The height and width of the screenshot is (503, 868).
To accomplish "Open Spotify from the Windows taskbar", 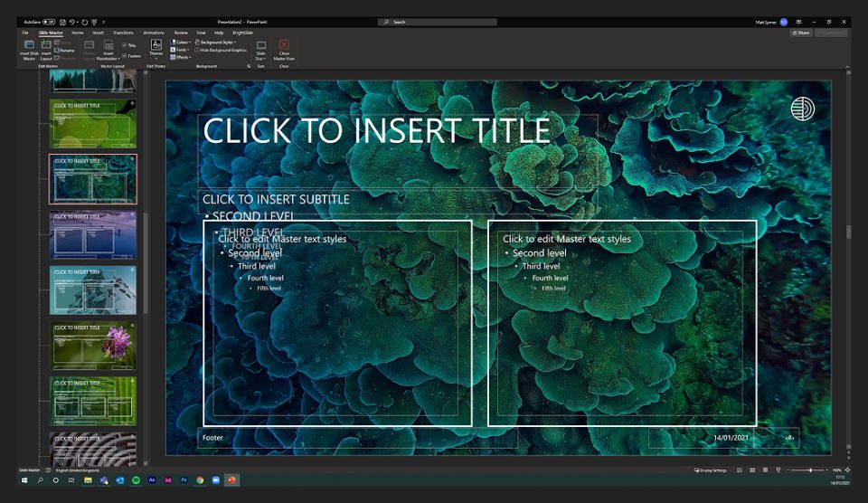I will pos(136,479).
